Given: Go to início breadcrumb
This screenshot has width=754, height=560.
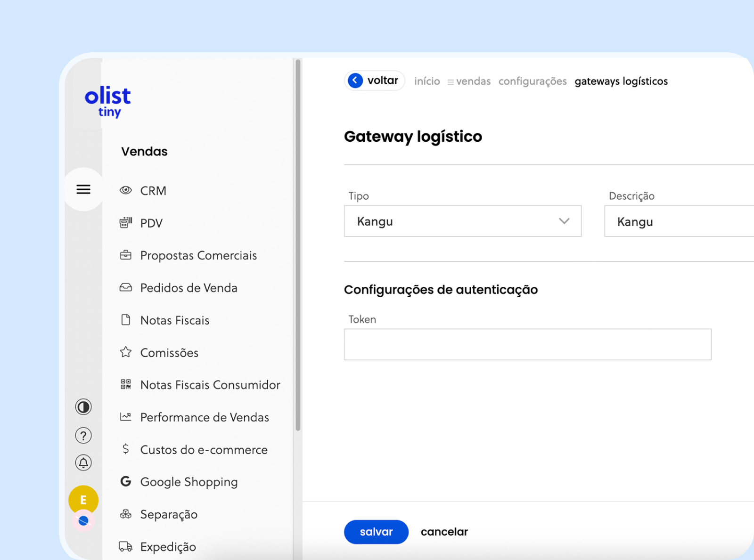Looking at the screenshot, I should (x=427, y=81).
